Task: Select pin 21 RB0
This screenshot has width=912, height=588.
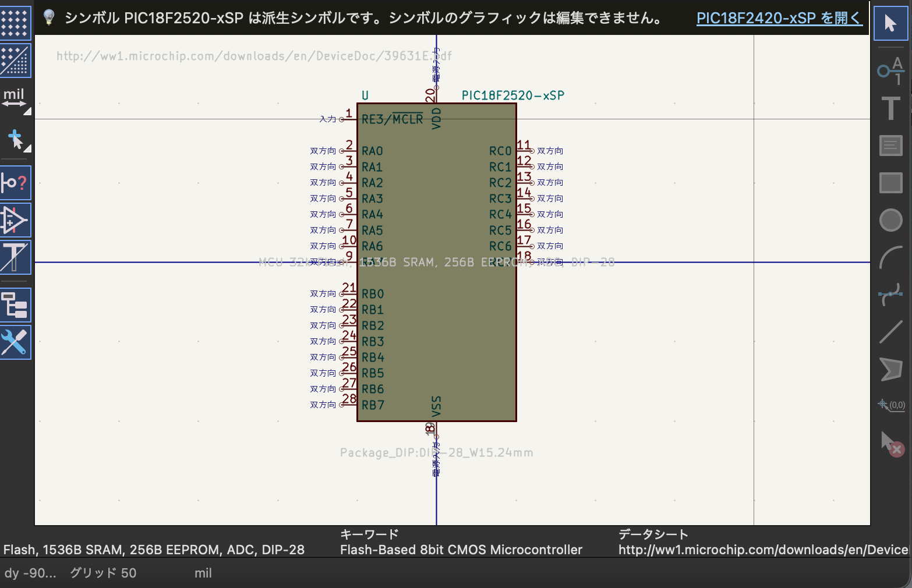Action: [x=349, y=293]
